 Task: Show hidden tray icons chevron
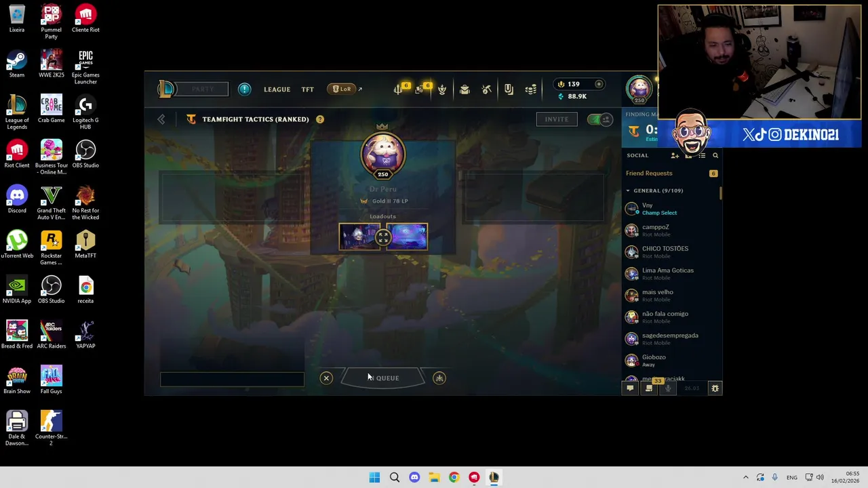click(x=745, y=477)
